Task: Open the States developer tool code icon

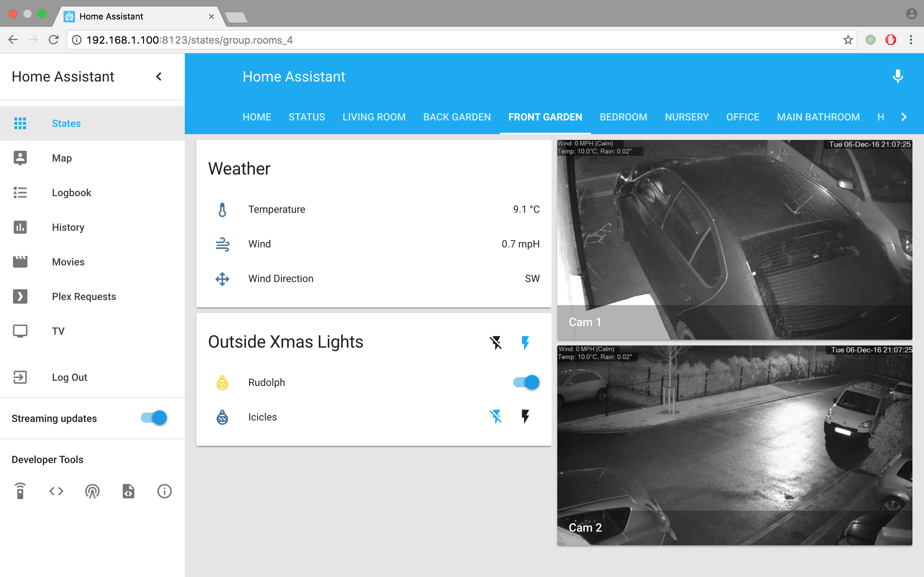Action: 56,491
